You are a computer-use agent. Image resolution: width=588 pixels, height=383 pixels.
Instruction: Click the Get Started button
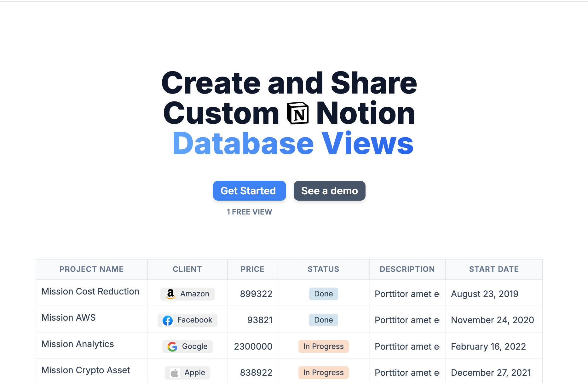[249, 191]
